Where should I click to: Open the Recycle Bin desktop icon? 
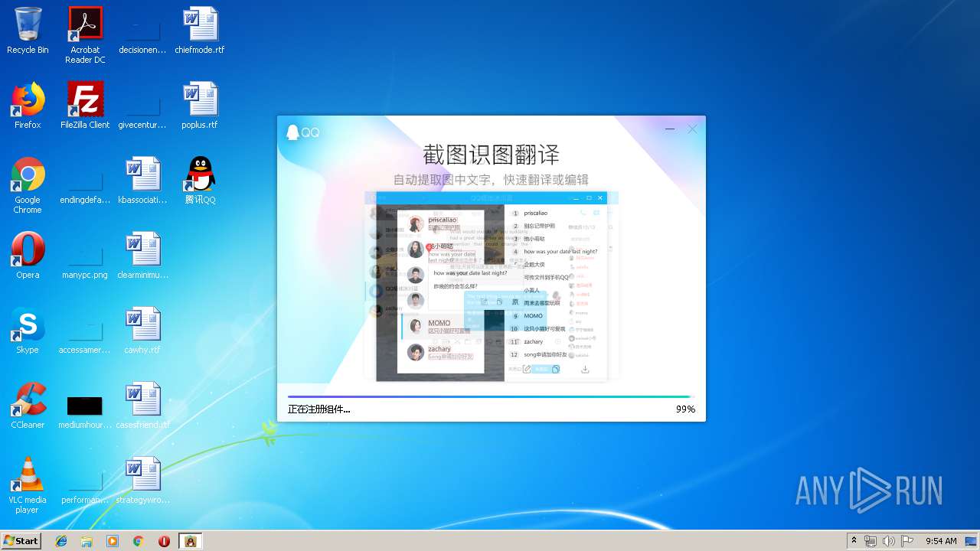(x=28, y=31)
